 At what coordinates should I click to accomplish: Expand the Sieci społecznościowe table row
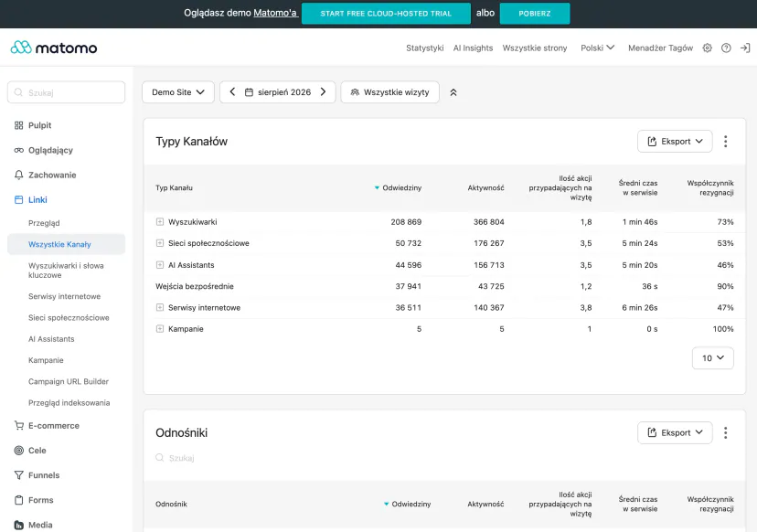160,243
